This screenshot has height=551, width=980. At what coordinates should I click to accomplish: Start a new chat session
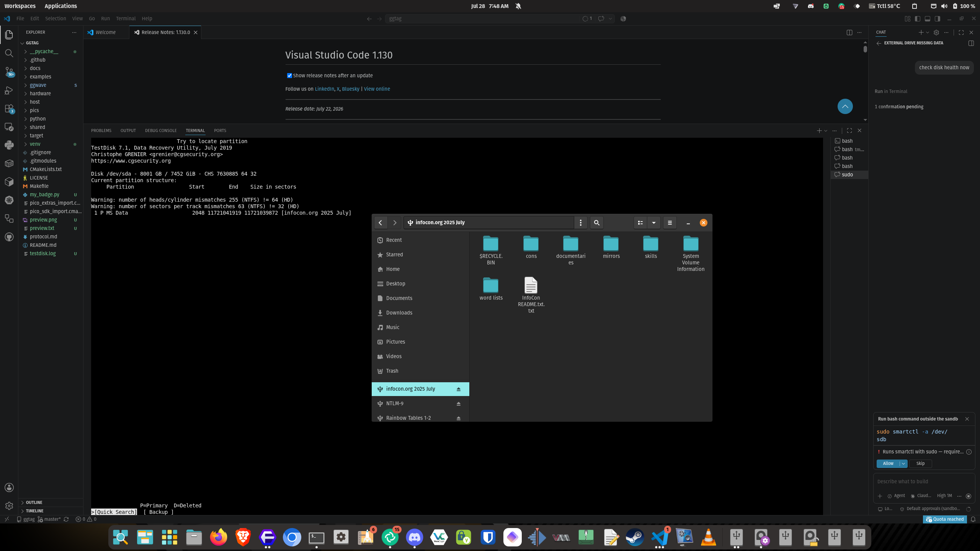tap(921, 33)
